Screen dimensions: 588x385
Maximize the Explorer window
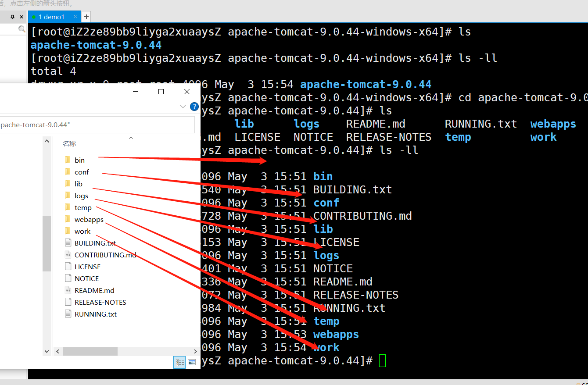click(161, 92)
